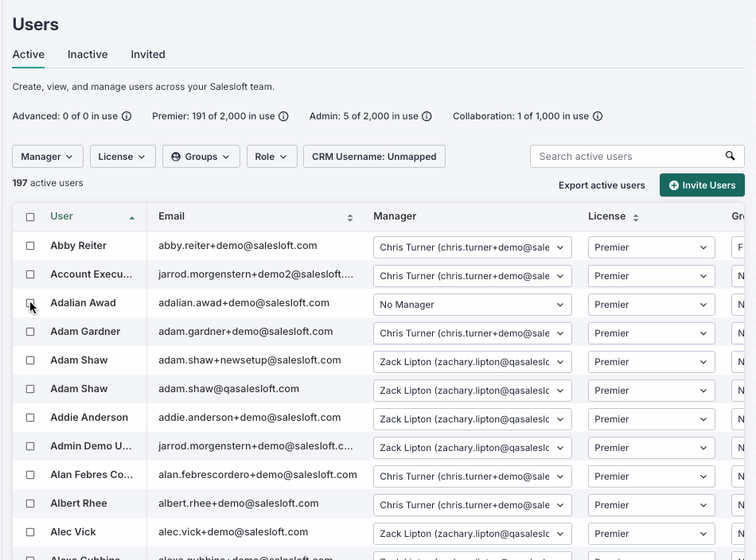The width and height of the screenshot is (756, 560).
Task: Click the Manager column header
Action: (395, 216)
